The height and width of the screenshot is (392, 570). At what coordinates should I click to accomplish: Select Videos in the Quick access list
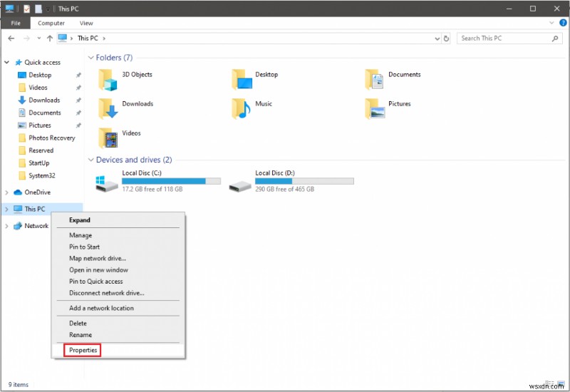38,88
